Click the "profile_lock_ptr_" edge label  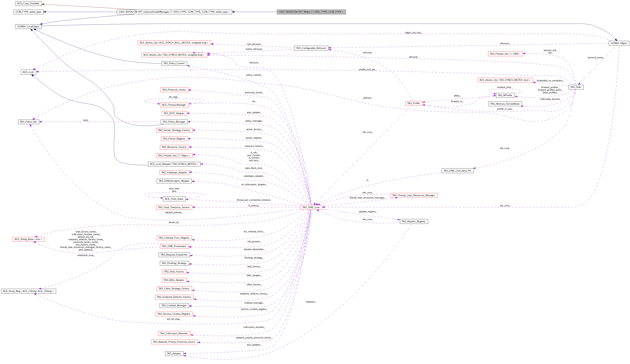[x=368, y=69]
